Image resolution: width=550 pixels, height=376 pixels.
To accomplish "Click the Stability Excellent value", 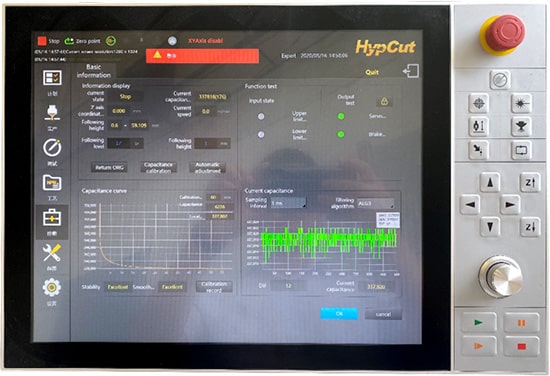I will pos(118,287).
